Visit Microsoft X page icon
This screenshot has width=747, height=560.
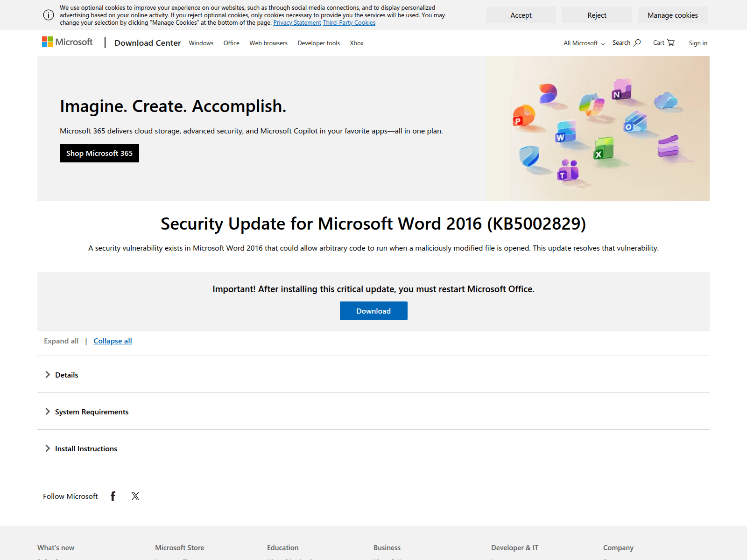point(135,496)
